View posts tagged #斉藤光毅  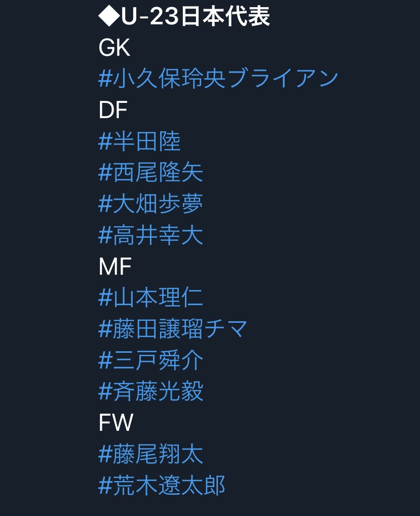pyautogui.click(x=150, y=391)
